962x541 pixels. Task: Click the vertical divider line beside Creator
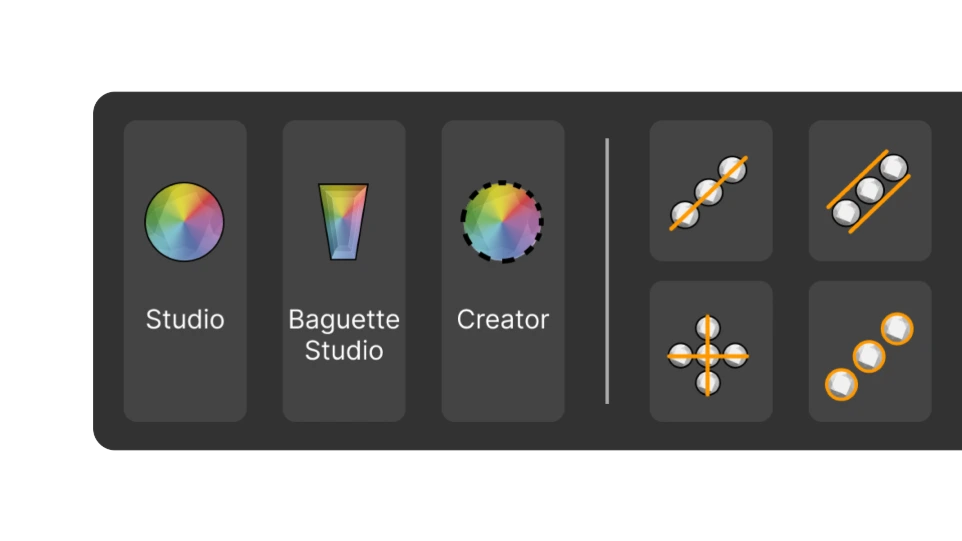(607, 271)
